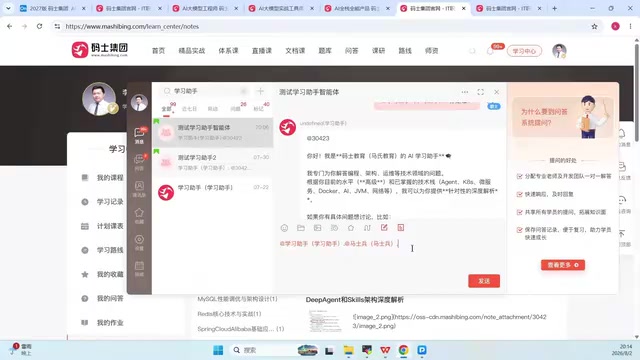Open the settings gear icon in chat sidebar
640x360 pixels.
click(139, 242)
